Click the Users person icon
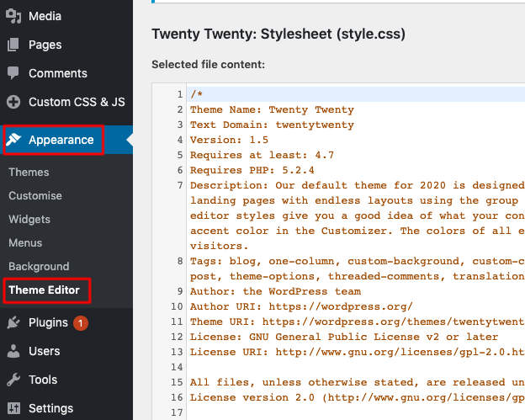 [x=13, y=351]
